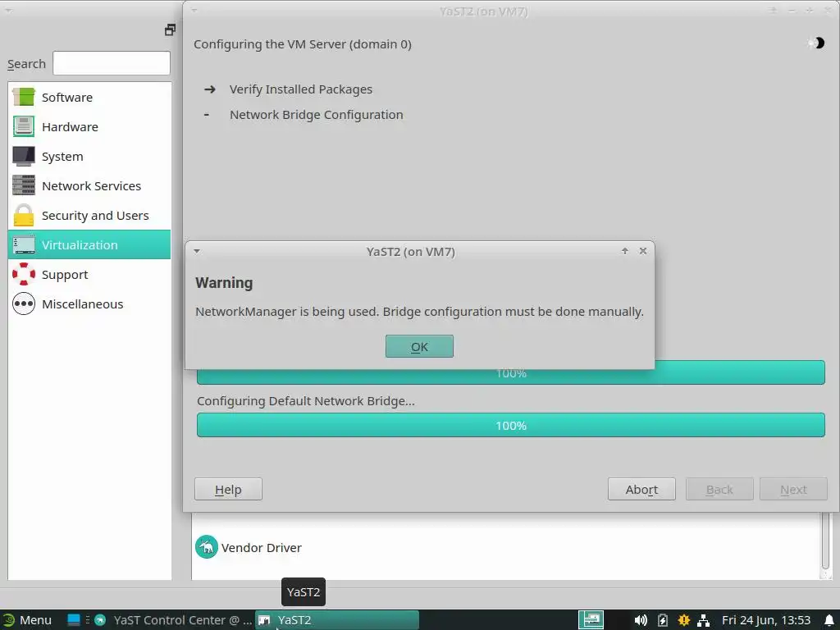Screen dimensions: 840x630
Task: Click the Warning dialog title bar
Action: coord(410,251)
